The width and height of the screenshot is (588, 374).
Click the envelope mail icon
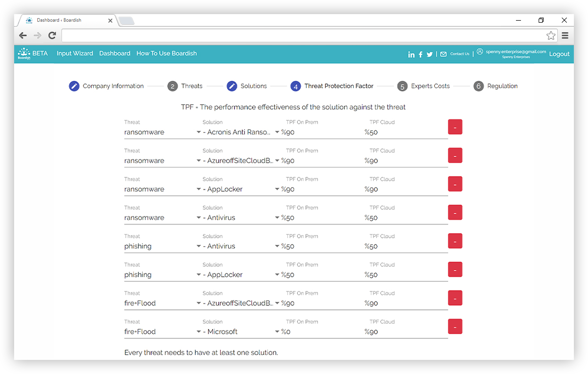coord(443,54)
